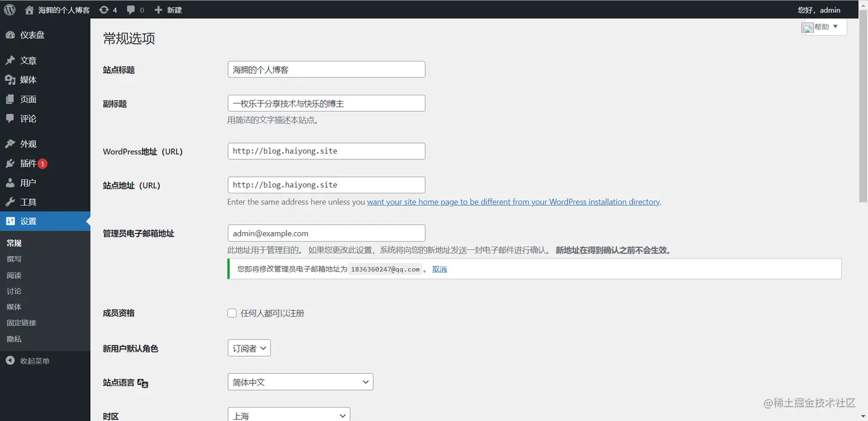Image resolution: width=868 pixels, height=421 pixels.
Task: Click the 用简洁的文字描述本站点 hint text
Action: point(273,120)
